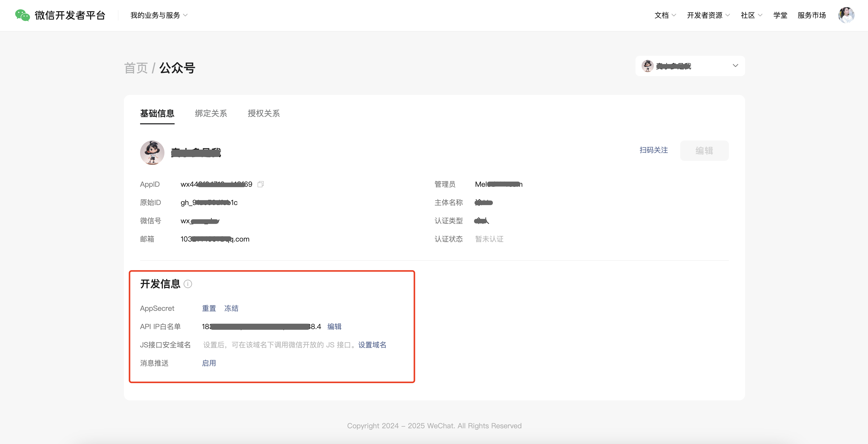Image resolution: width=868 pixels, height=444 pixels.
Task: Go to 学堂 in top navigation
Action: (780, 15)
